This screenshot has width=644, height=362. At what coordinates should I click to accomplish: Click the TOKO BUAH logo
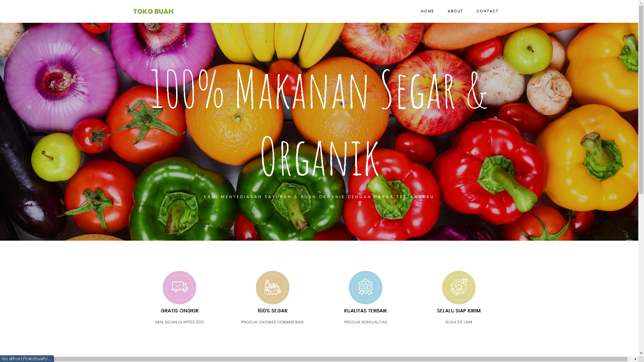pyautogui.click(x=153, y=11)
